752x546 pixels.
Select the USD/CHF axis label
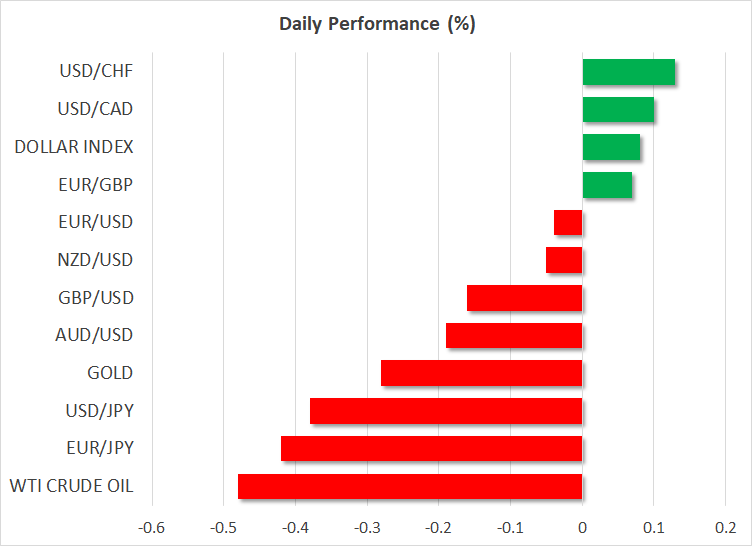[x=97, y=72]
